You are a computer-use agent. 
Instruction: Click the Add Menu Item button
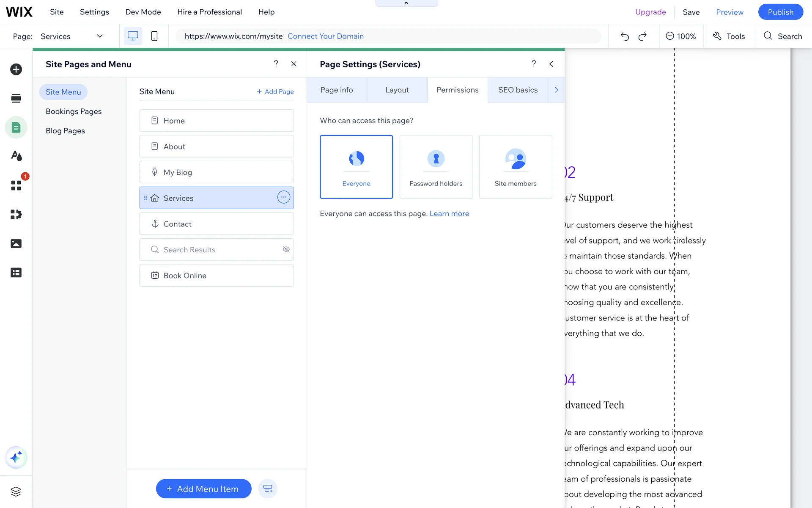tap(203, 489)
